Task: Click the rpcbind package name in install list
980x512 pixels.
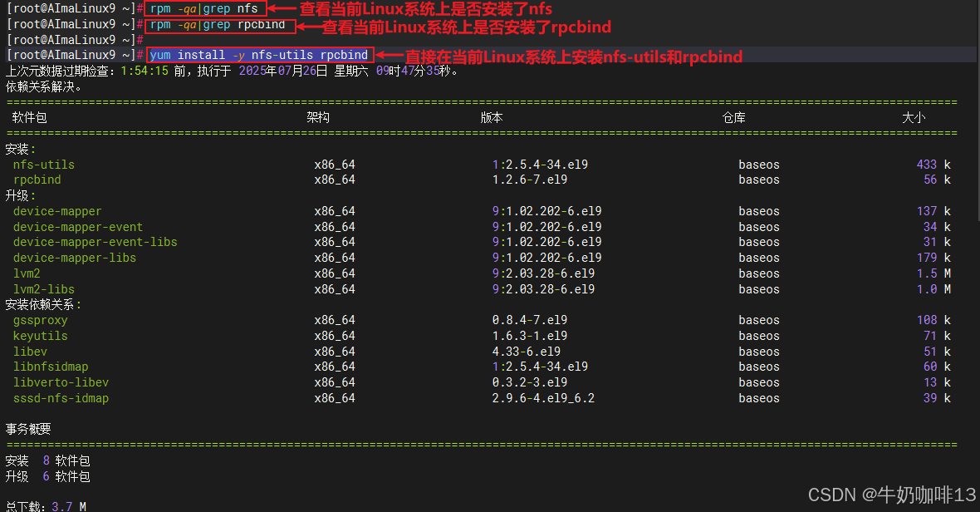Action: [x=37, y=180]
